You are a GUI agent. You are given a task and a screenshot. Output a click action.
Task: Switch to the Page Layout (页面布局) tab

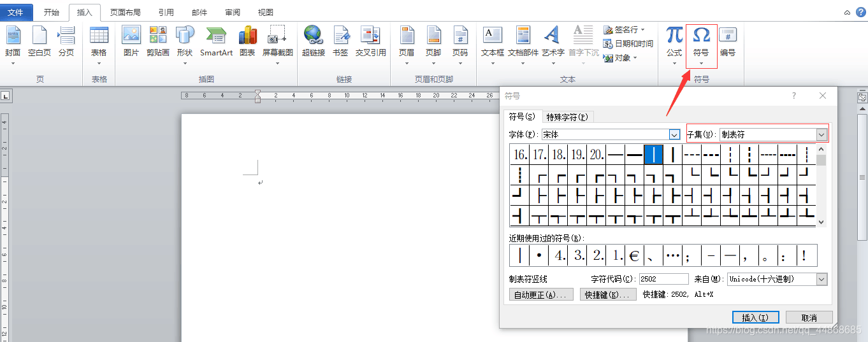click(x=126, y=12)
